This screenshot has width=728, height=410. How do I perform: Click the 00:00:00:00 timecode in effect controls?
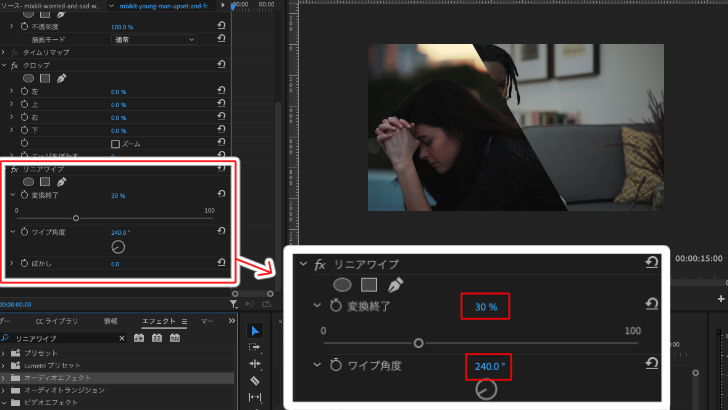click(x=16, y=305)
